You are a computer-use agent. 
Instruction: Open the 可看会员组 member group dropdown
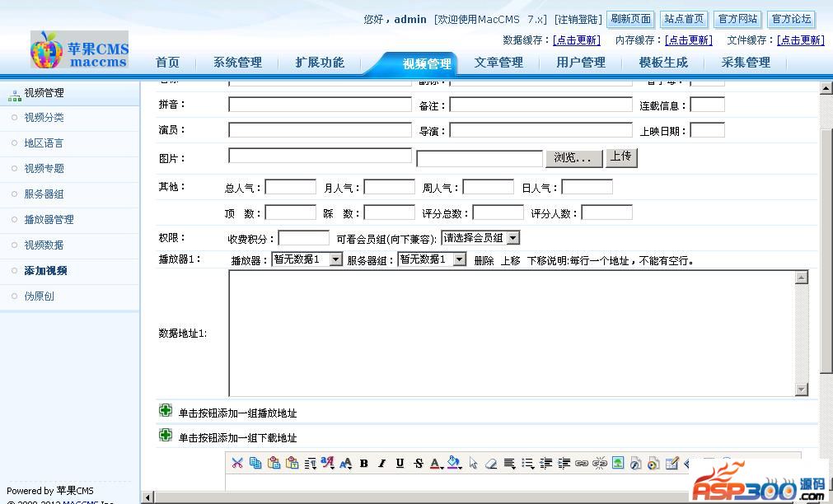(480, 238)
